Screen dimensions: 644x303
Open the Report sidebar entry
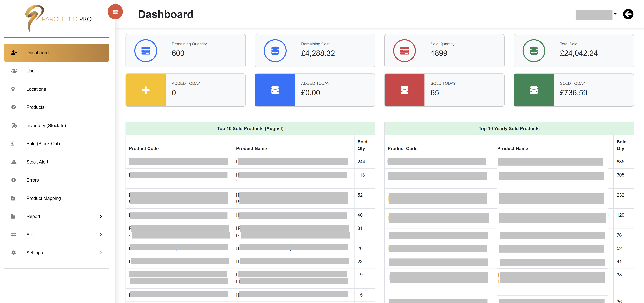pyautogui.click(x=33, y=216)
